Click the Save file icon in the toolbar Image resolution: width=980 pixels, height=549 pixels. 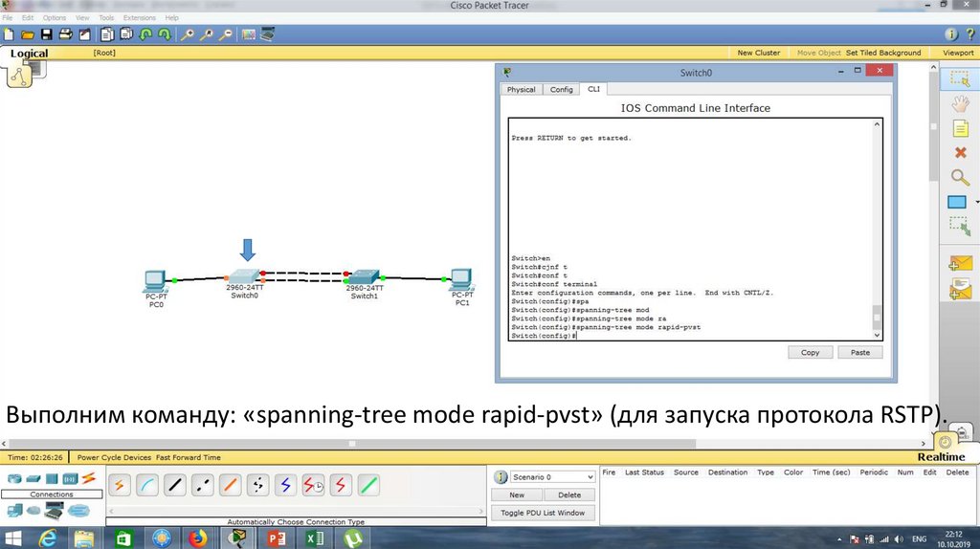[46, 34]
